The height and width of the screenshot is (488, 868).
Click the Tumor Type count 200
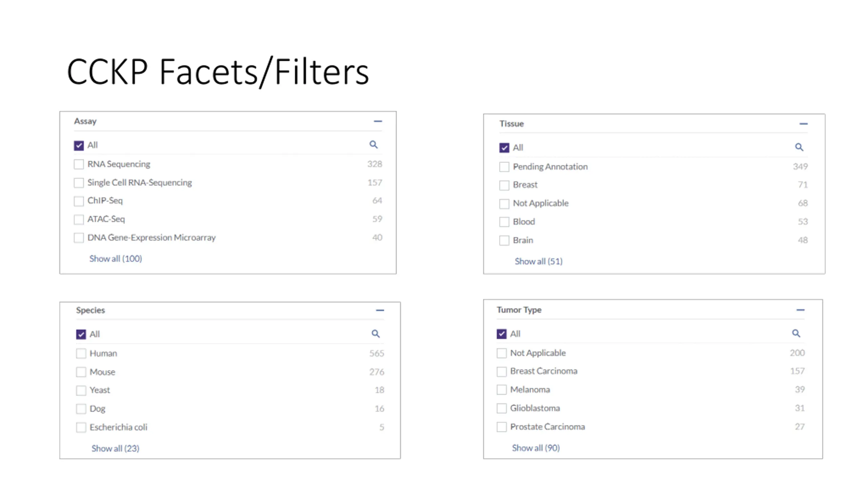click(797, 353)
